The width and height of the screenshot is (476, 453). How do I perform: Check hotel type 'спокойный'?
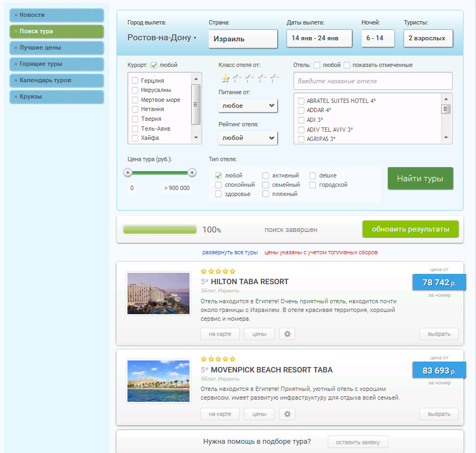[218, 185]
